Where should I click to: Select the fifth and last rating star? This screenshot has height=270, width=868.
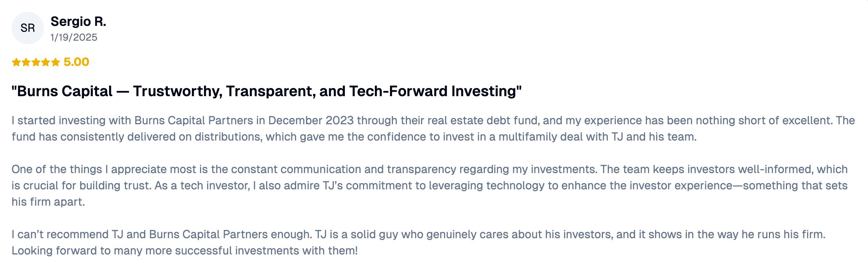coord(55,62)
